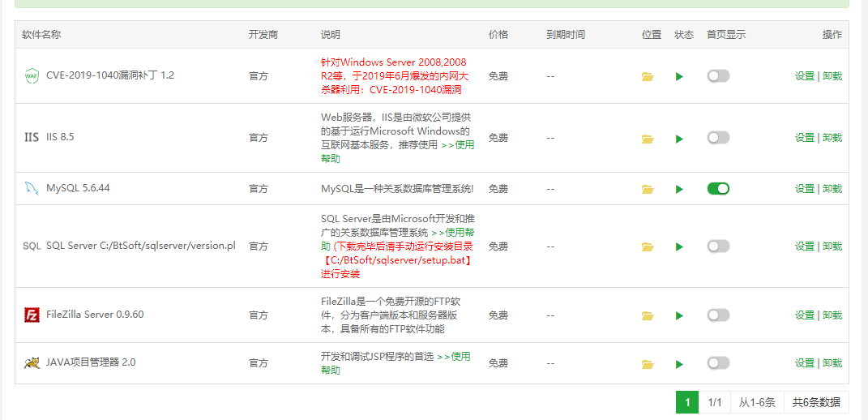
Task: Open 设置 for IIS 8.5
Action: [804, 137]
